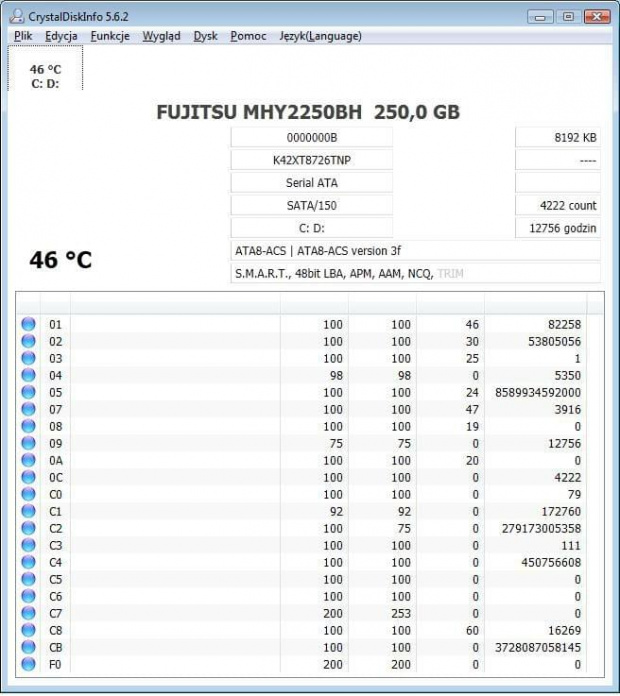
Task: Click the status icon for attribute 05
Action: 28,392
